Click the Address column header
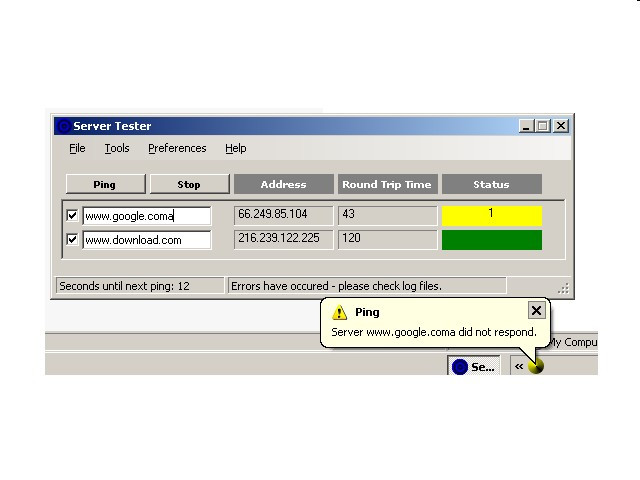This screenshot has height=480, width=640. coord(284,184)
